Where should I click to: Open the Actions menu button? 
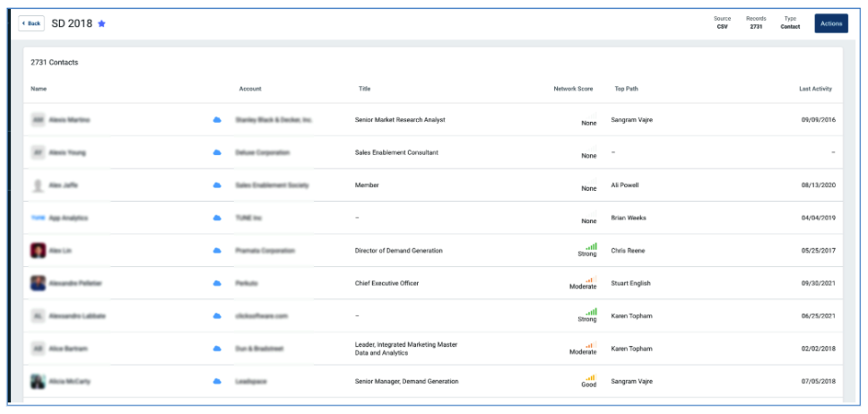tap(831, 23)
